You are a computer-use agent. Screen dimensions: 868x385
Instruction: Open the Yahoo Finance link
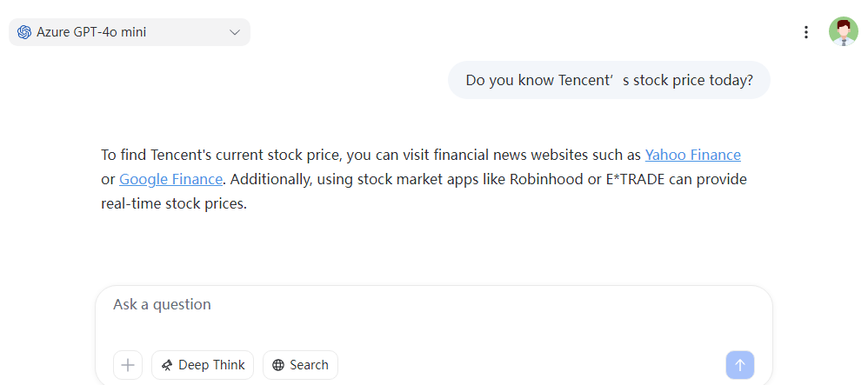click(x=693, y=155)
